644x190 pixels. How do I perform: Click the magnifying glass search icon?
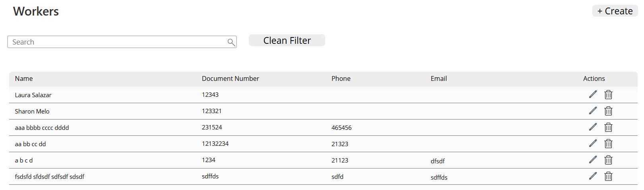(231, 42)
